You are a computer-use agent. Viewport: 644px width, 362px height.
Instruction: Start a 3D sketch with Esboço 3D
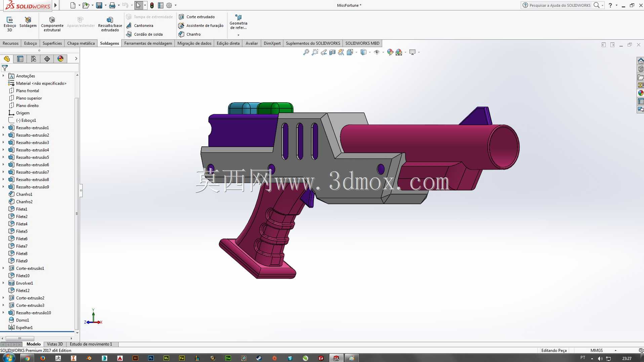(x=10, y=24)
